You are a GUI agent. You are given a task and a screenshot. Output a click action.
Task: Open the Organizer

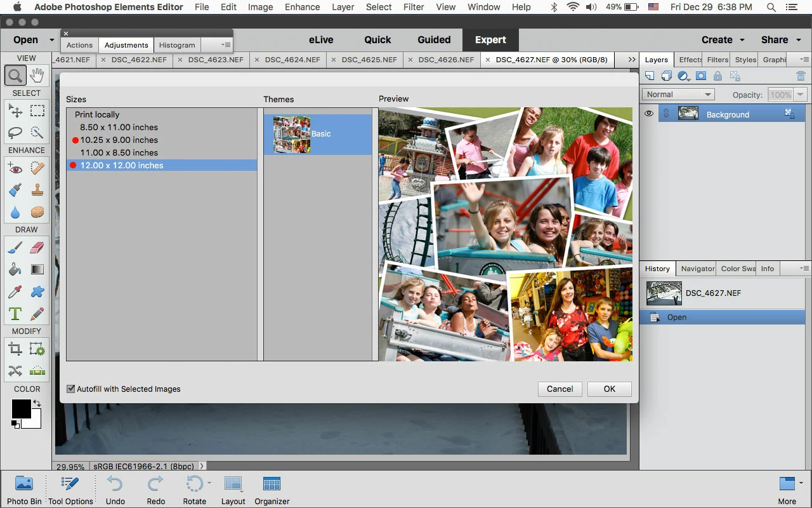[x=272, y=490]
